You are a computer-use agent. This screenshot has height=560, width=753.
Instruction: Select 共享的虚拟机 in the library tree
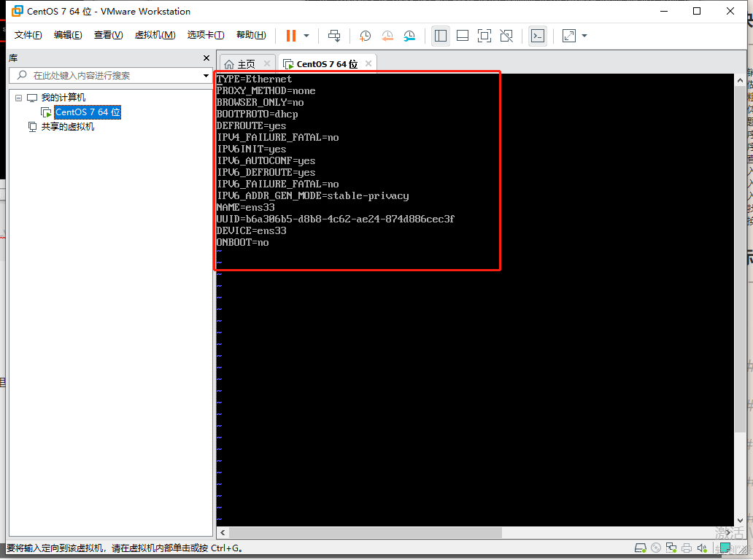67,127
